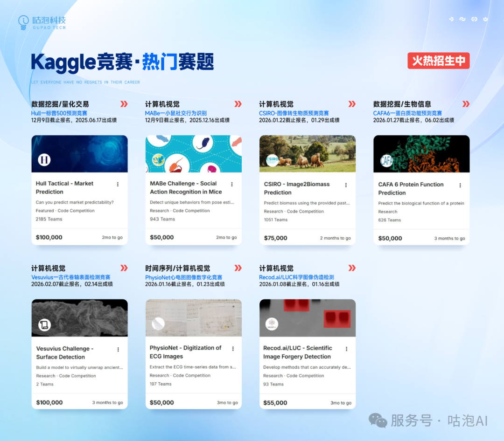
Task: Click the CSIRO logo badge on sheep image
Action: tap(272, 159)
